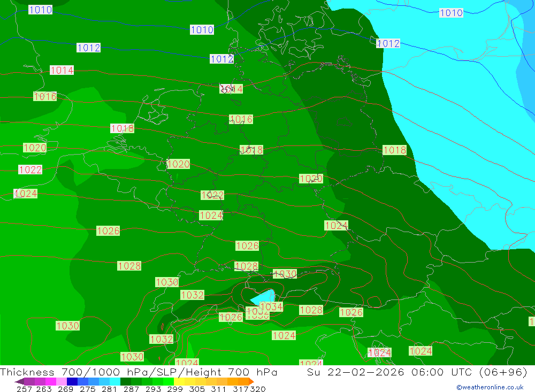Click the weatheronline.co.uk copyright link
Screen dimensions: 535x392
point(490,387)
